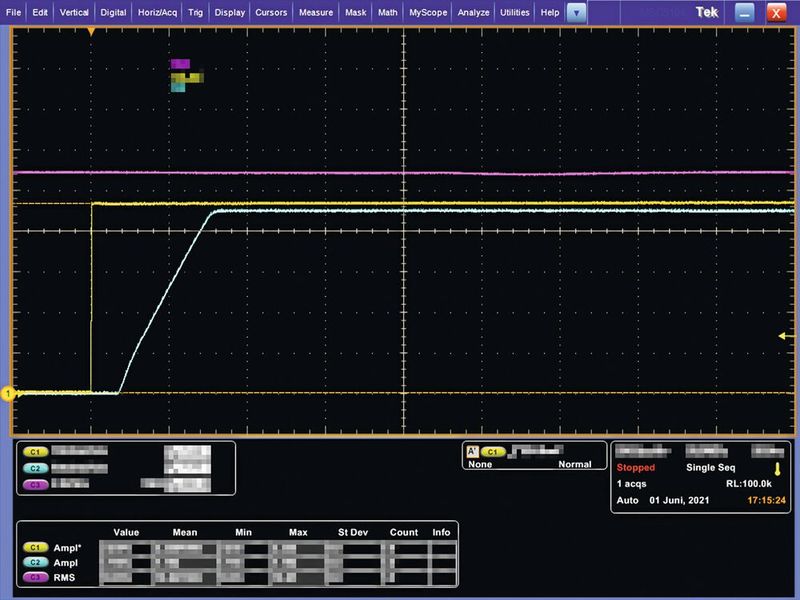The width and height of the screenshot is (800, 600).
Task: Select the C2 Ampl measurement badge
Action: (35, 563)
